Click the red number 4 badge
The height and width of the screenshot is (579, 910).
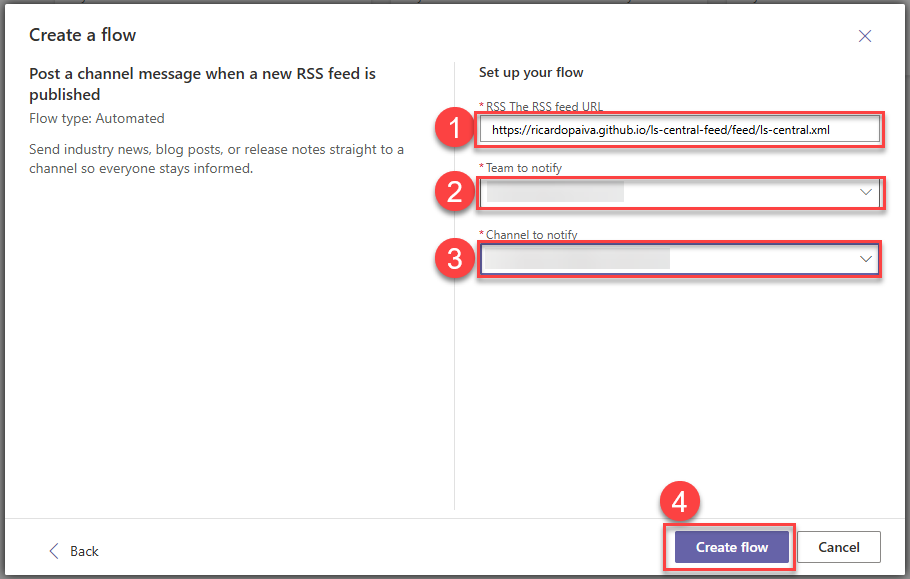click(x=679, y=504)
